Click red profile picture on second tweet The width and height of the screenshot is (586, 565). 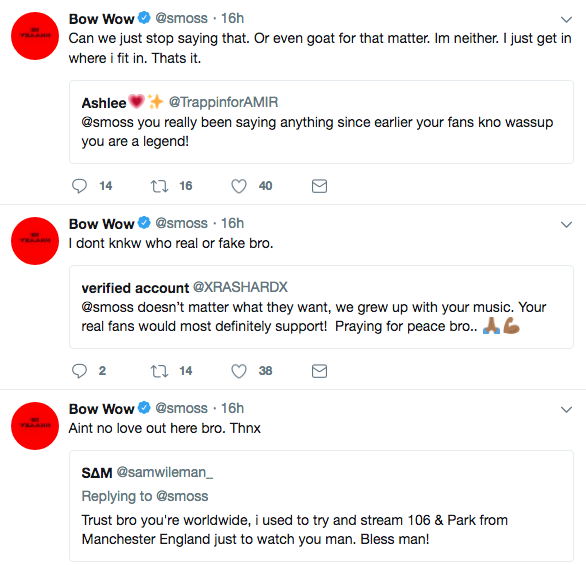click(x=35, y=241)
